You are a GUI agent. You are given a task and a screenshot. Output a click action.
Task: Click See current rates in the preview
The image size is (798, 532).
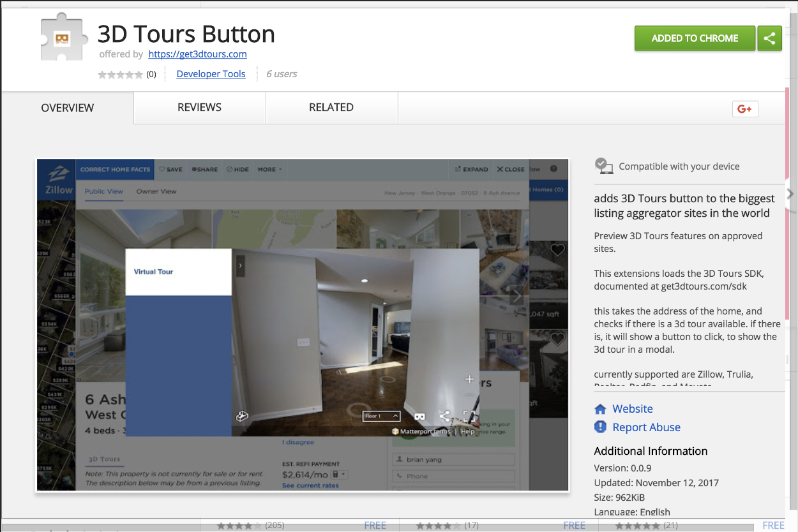311,485
